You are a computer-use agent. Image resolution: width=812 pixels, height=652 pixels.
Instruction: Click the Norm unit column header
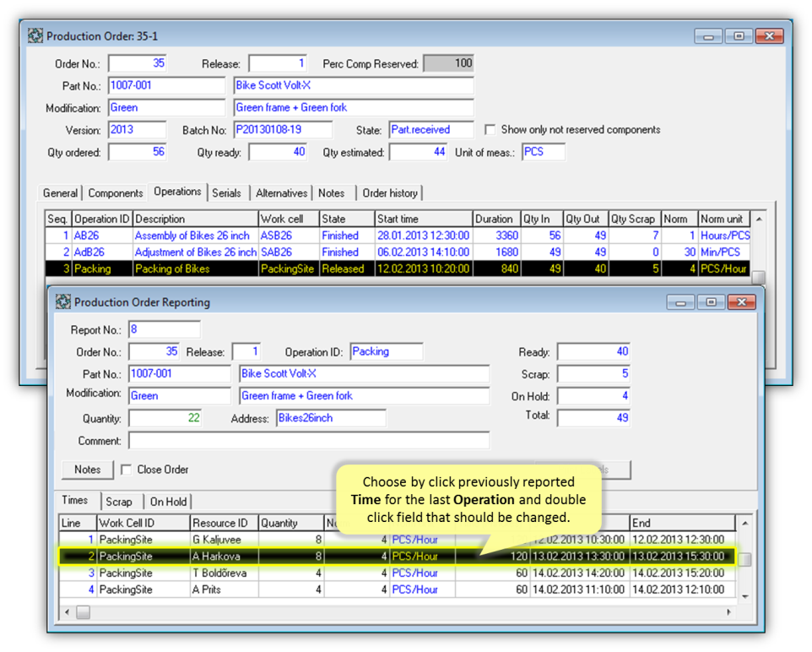coord(724,220)
